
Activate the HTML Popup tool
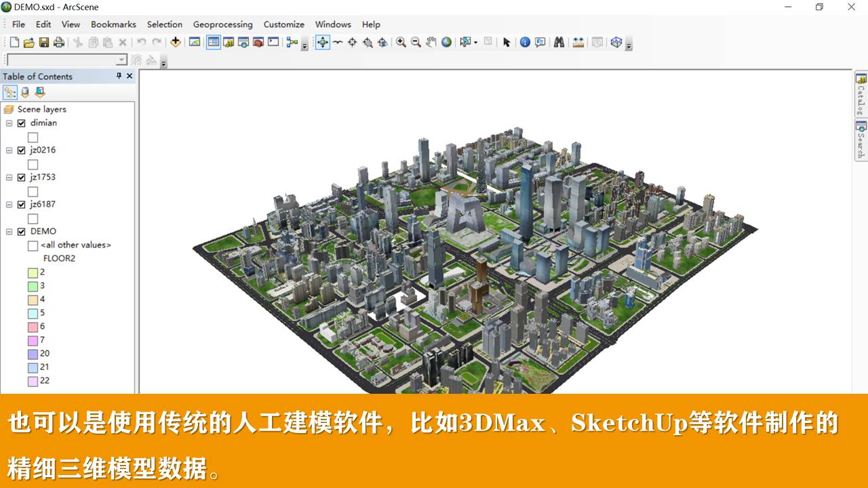click(x=540, y=42)
